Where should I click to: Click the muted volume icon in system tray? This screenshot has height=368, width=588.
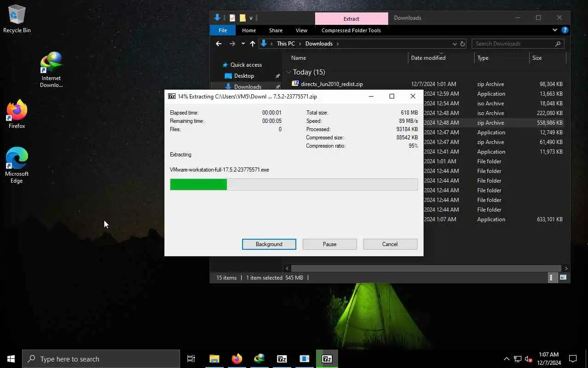coord(529,359)
